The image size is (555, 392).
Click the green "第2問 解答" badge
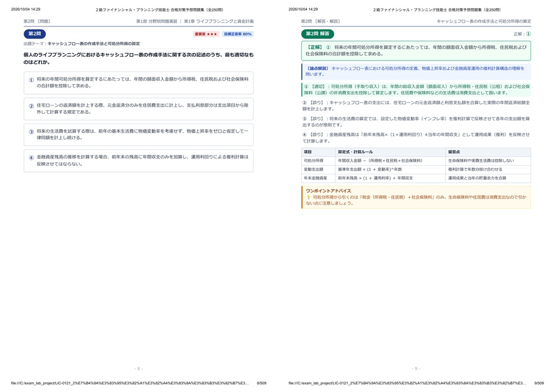click(x=318, y=34)
